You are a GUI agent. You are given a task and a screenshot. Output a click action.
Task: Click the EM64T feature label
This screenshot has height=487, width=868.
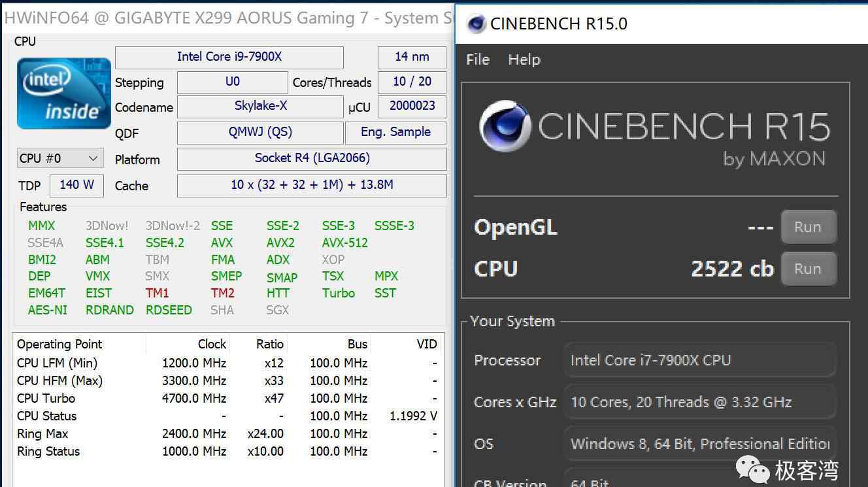47,293
